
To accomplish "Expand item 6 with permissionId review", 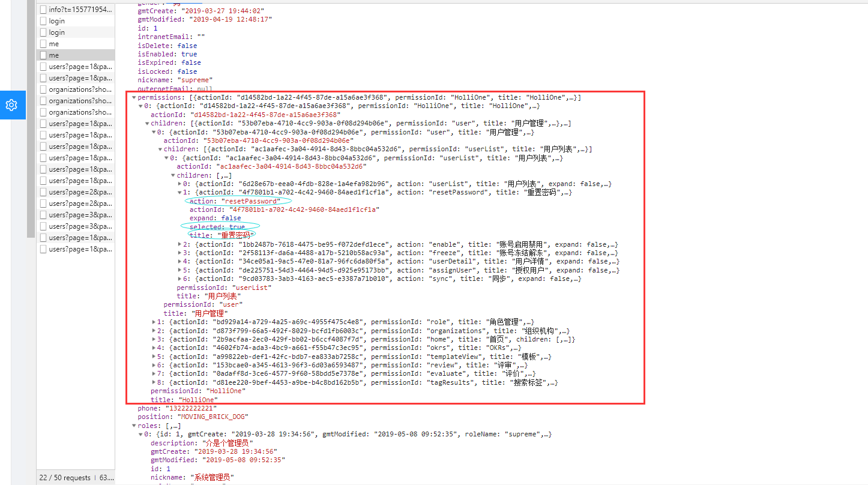I will [153, 365].
